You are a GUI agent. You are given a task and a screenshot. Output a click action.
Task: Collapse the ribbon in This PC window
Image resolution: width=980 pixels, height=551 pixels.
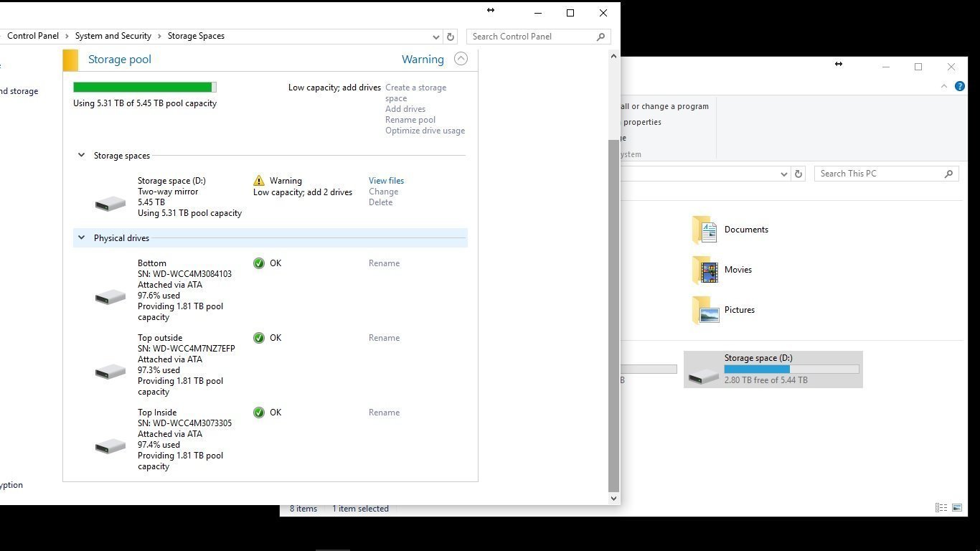click(944, 86)
